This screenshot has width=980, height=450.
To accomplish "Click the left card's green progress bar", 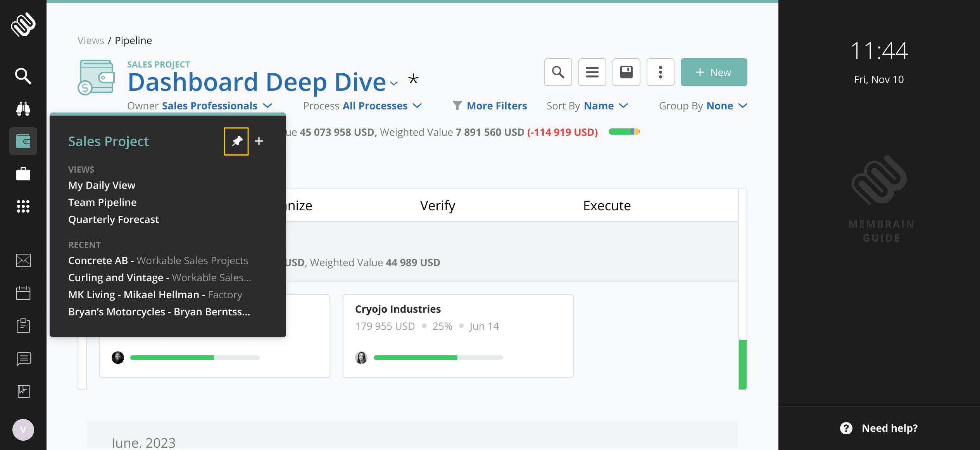I will point(195,358).
